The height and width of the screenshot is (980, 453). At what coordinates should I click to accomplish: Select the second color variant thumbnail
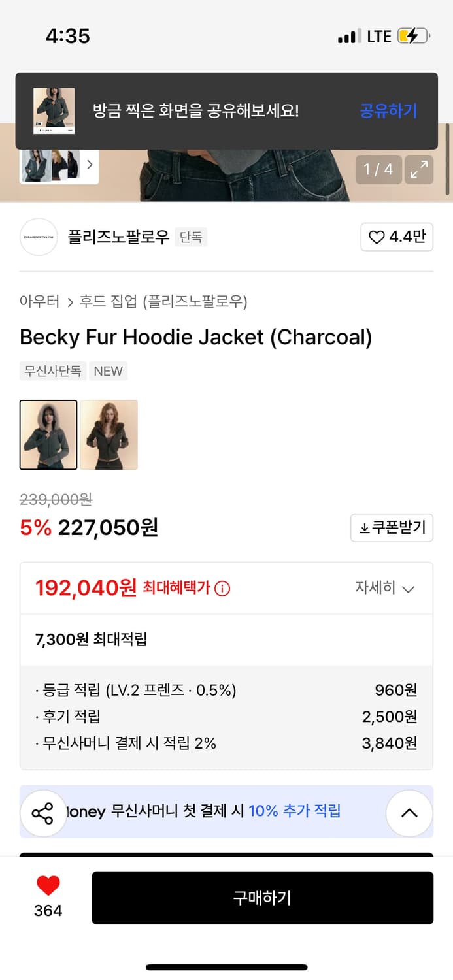pos(109,434)
